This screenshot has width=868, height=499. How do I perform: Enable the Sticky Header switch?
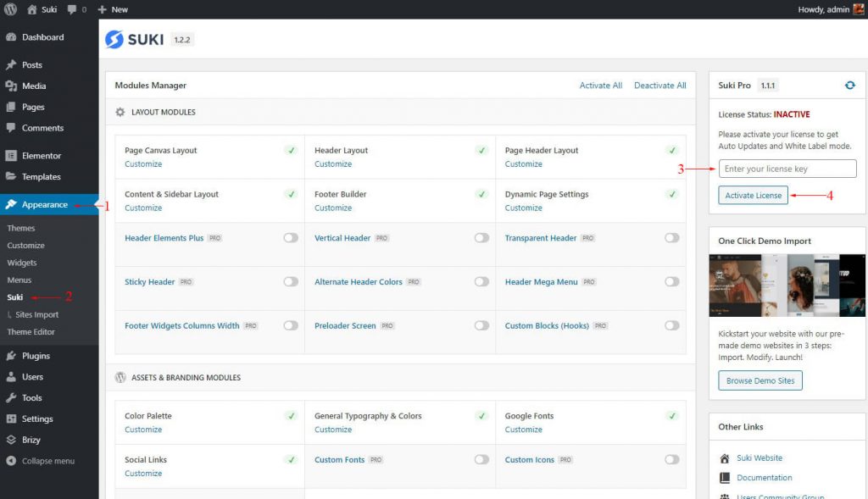click(x=291, y=281)
